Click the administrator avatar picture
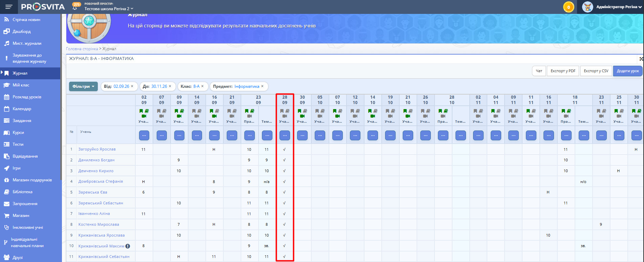This screenshot has width=644, height=262. (x=587, y=7)
